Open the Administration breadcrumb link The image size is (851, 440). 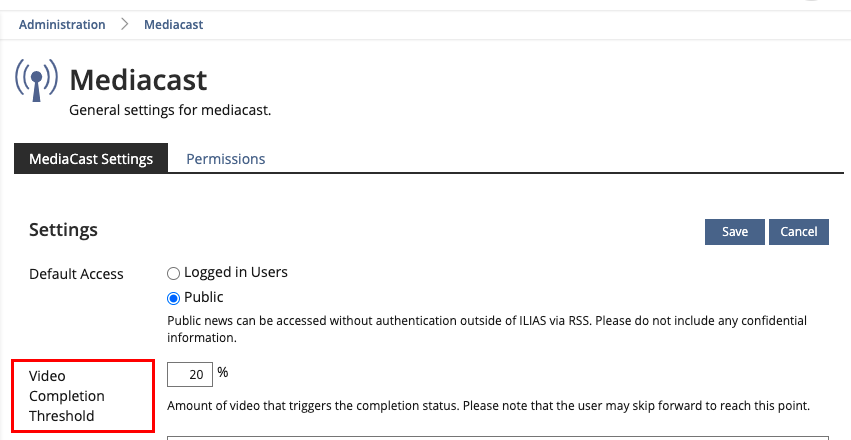point(62,25)
